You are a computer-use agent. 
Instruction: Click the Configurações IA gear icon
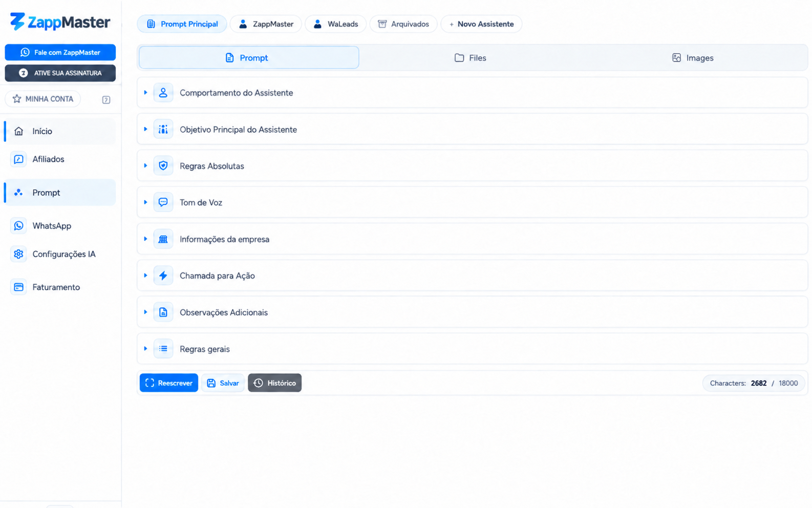point(19,254)
